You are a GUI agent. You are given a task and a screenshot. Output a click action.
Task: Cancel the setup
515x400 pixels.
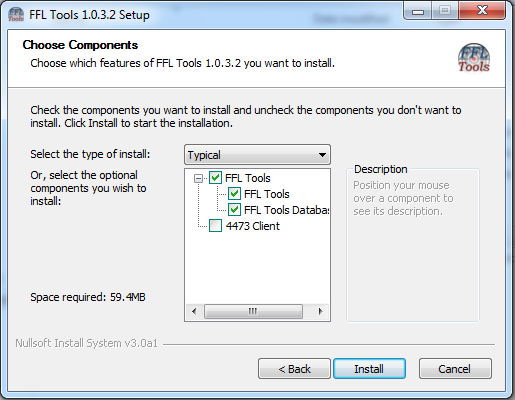(455, 369)
